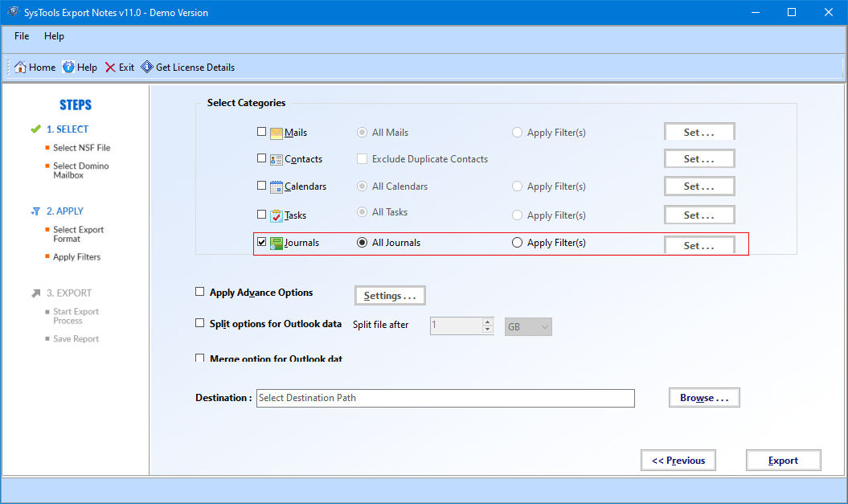This screenshot has width=848, height=504.
Task: Click Set button for Mails
Action: click(699, 132)
